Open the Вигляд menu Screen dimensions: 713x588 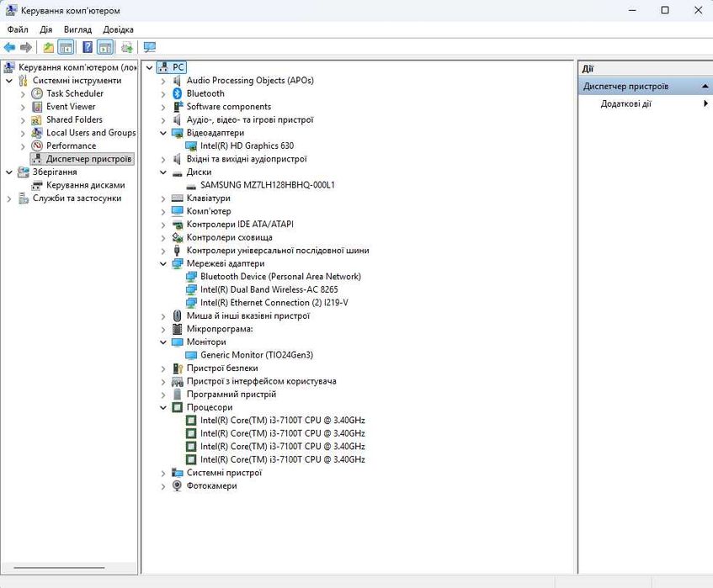click(77, 29)
